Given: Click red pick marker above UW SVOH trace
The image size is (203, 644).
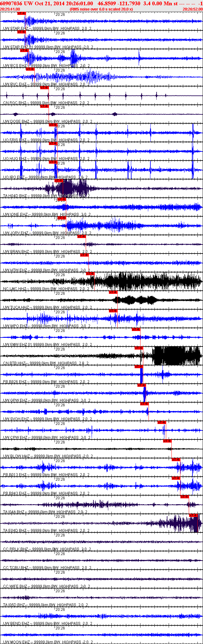Looking at the screenshot, I should pyautogui.click(x=145, y=404).
